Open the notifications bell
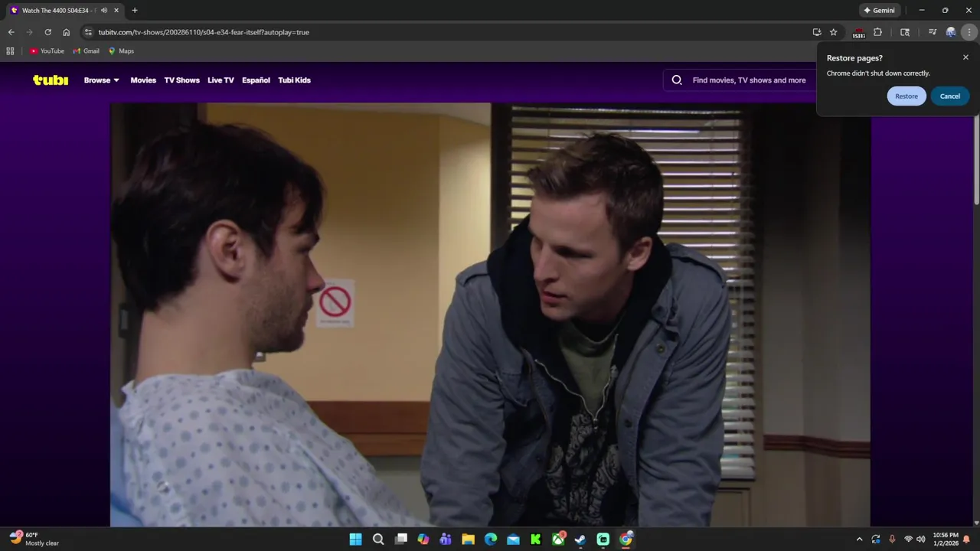The image size is (980, 551). pyautogui.click(x=966, y=540)
